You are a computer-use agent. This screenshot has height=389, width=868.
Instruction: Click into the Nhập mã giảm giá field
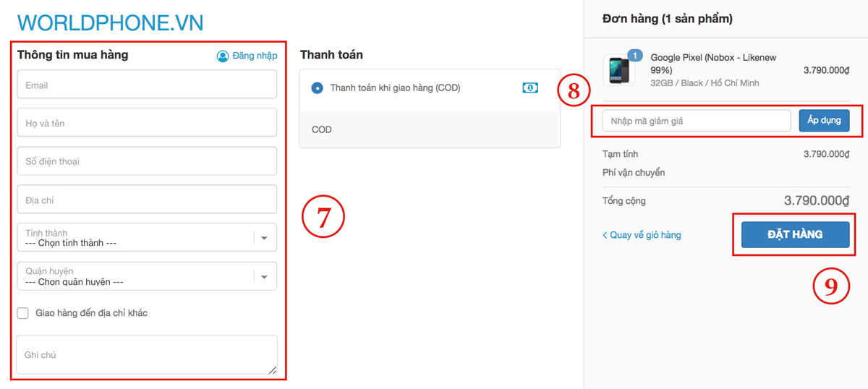(x=697, y=121)
